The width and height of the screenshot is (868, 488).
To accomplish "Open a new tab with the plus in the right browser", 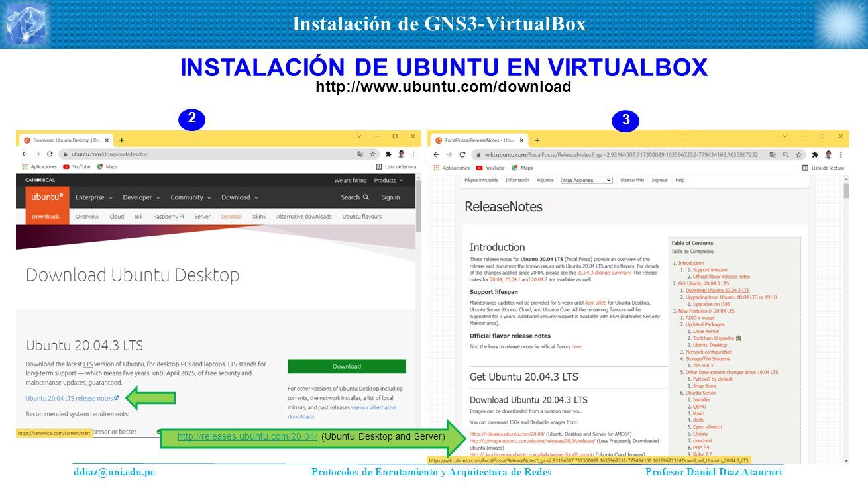I will click(x=537, y=140).
